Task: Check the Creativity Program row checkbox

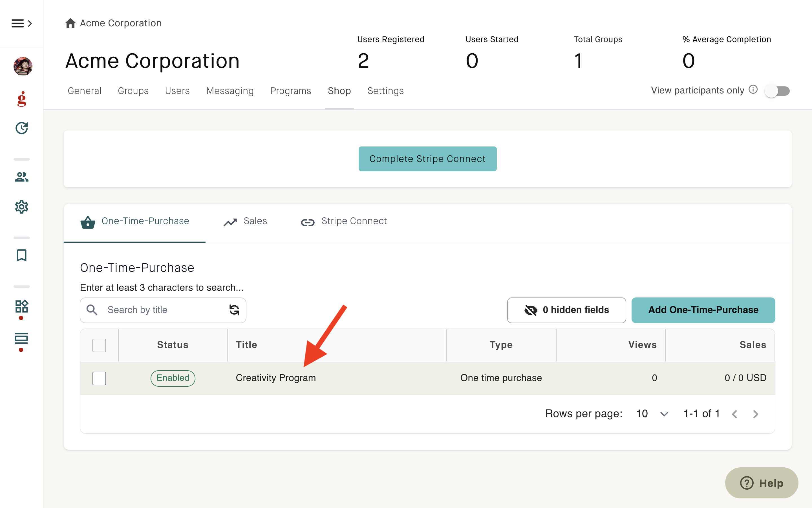Action: pyautogui.click(x=99, y=378)
